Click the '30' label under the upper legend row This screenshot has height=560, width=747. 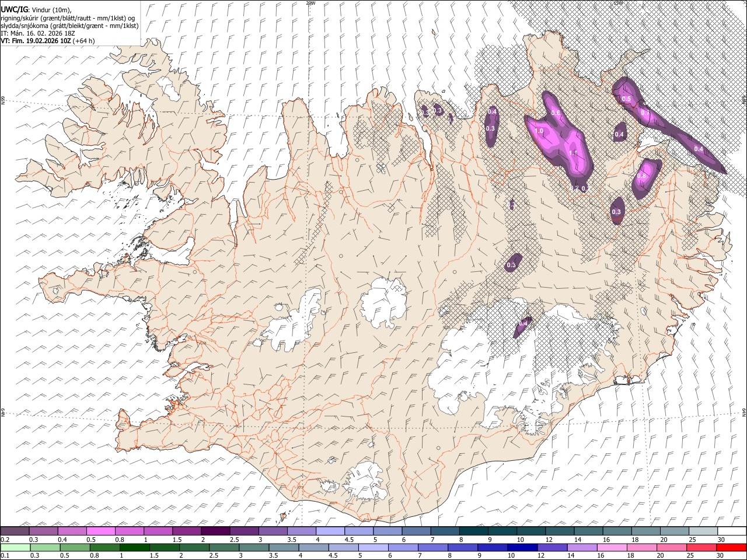click(x=720, y=540)
